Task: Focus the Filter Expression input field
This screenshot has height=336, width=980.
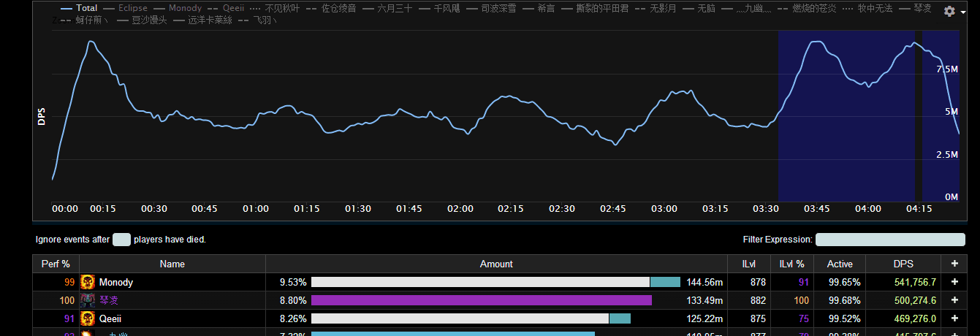Action: point(889,240)
